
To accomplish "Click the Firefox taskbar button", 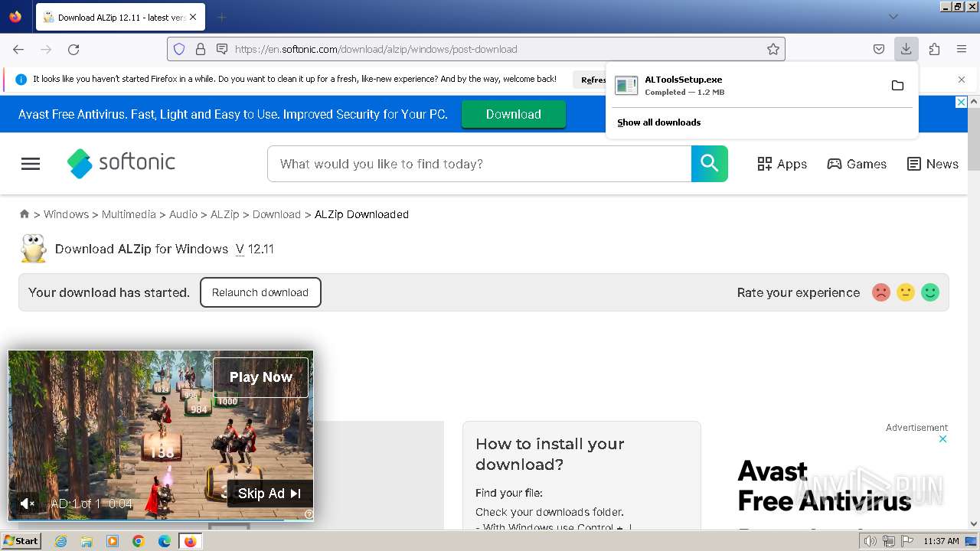I will (191, 541).
